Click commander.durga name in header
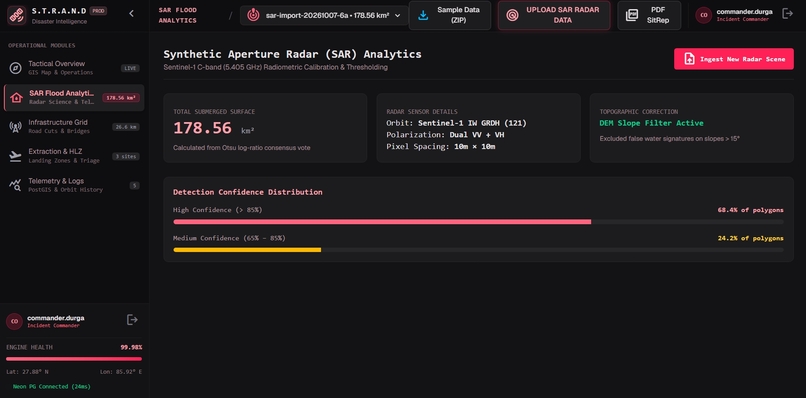The height and width of the screenshot is (398, 806). [x=744, y=11]
